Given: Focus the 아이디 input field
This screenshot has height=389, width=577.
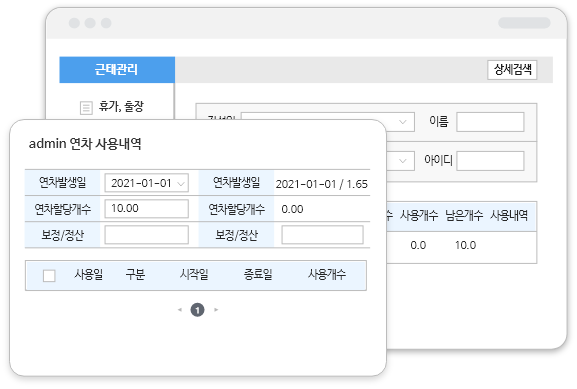Looking at the screenshot, I should point(490,161).
